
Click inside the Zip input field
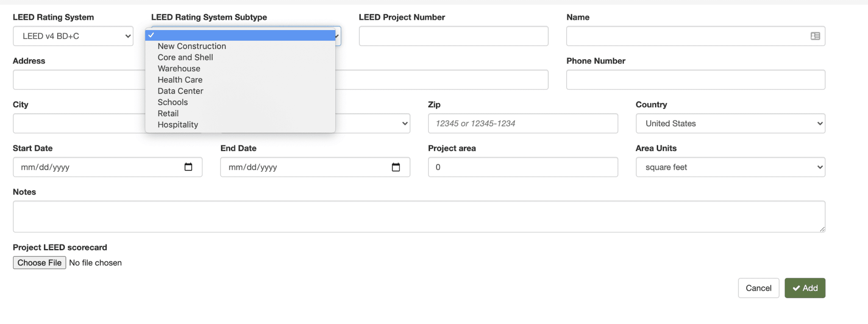523,123
